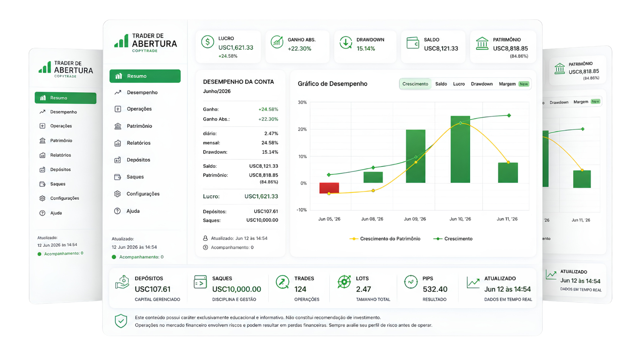This screenshot has width=644, height=347.
Task: Switch chart to Saldo tab
Action: 441,84
